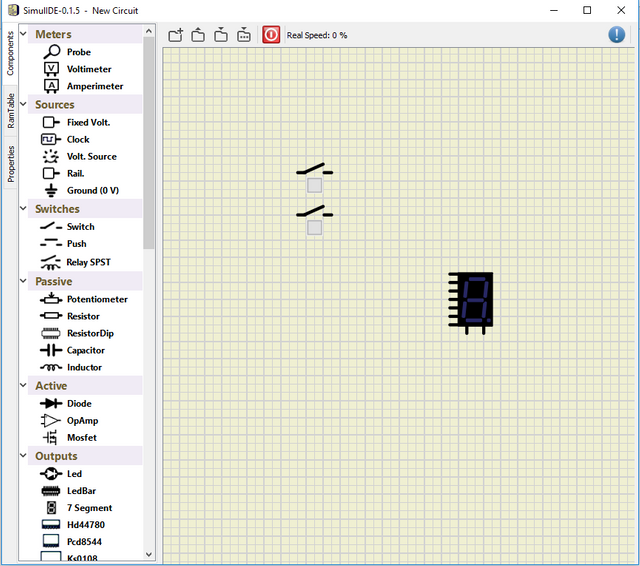Click the Save Circuit toolbar icon
The height and width of the screenshot is (566, 640).
coord(221,35)
